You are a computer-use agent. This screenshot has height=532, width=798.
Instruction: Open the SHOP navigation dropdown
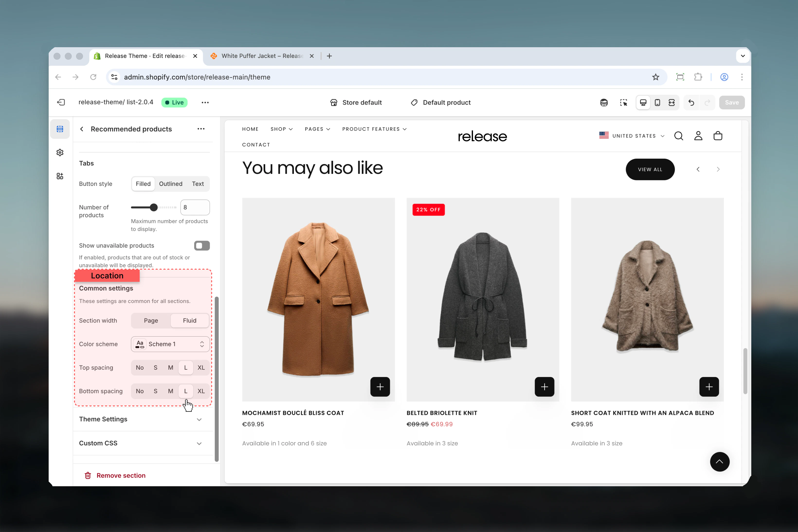281,129
